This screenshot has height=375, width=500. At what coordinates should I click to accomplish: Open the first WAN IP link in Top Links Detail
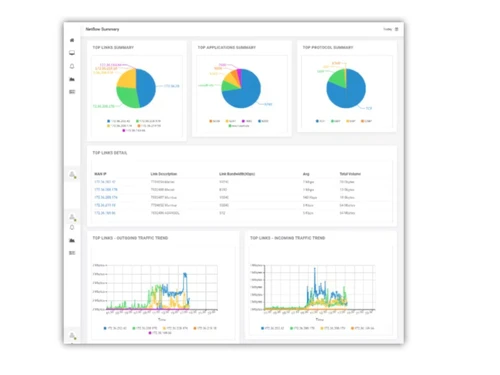click(x=105, y=182)
